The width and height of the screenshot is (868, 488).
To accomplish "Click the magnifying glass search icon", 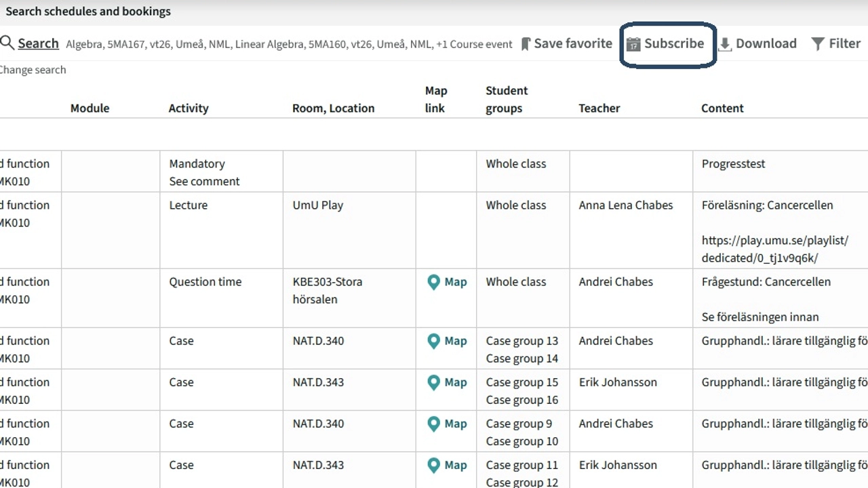I will pos(7,43).
